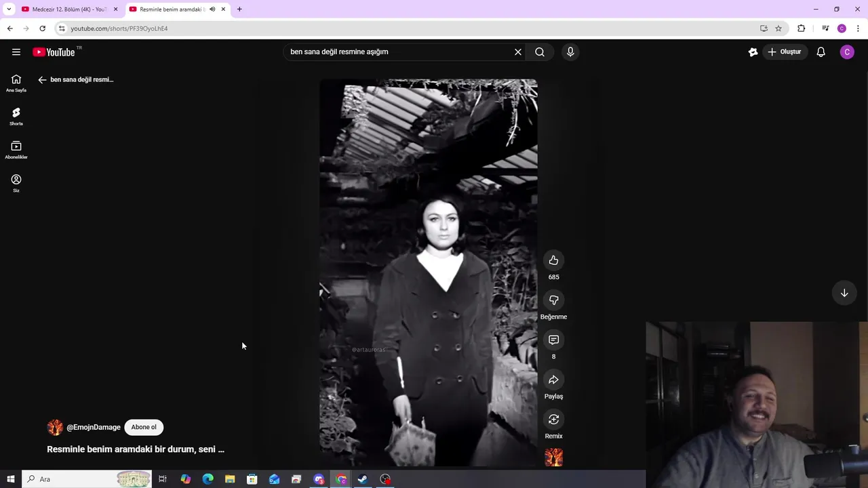
Task: Remix this Short
Action: click(x=553, y=420)
